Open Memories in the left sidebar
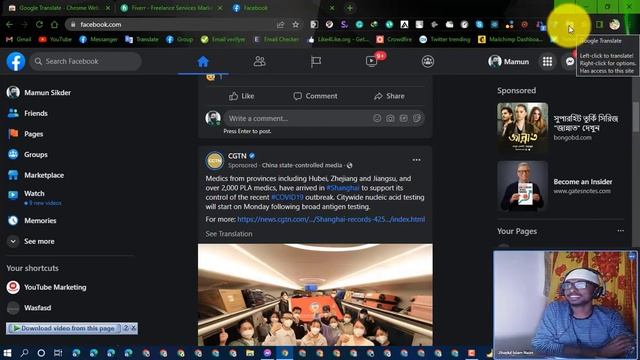This screenshot has width=640, height=360. click(32, 221)
